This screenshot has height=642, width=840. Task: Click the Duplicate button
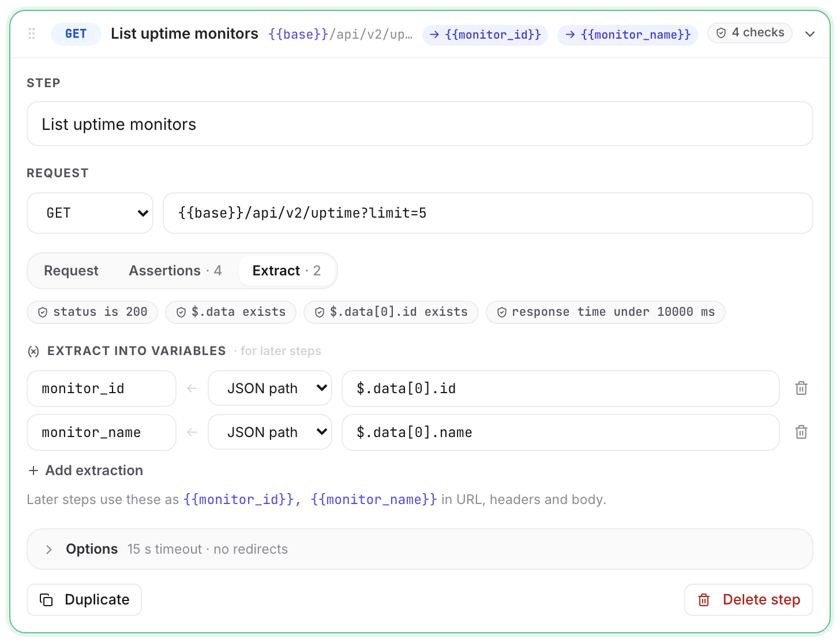pyautogui.click(x=84, y=600)
